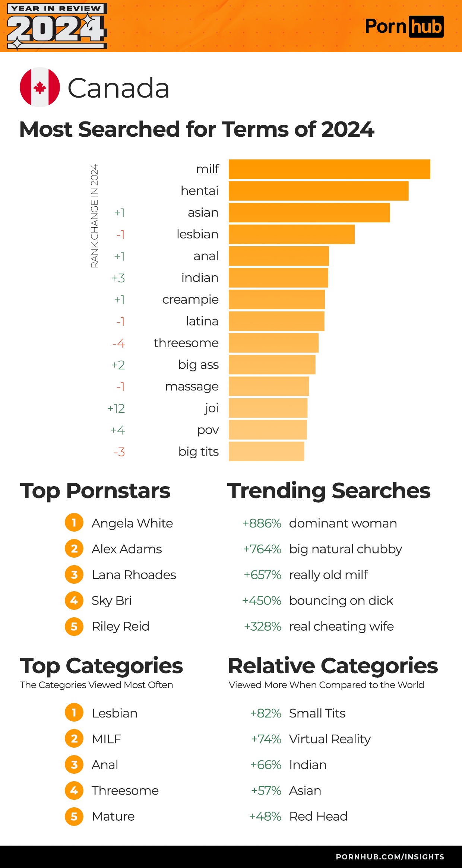Screen dimensions: 462x868
Task: Select the number 3 badge beside Lana Rhoades
Action: [x=74, y=574]
